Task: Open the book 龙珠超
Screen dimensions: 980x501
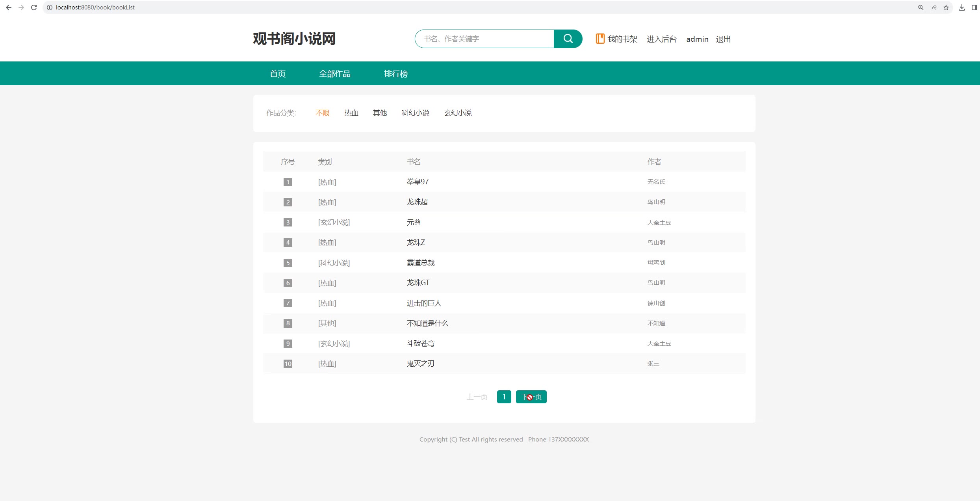Action: (x=417, y=202)
